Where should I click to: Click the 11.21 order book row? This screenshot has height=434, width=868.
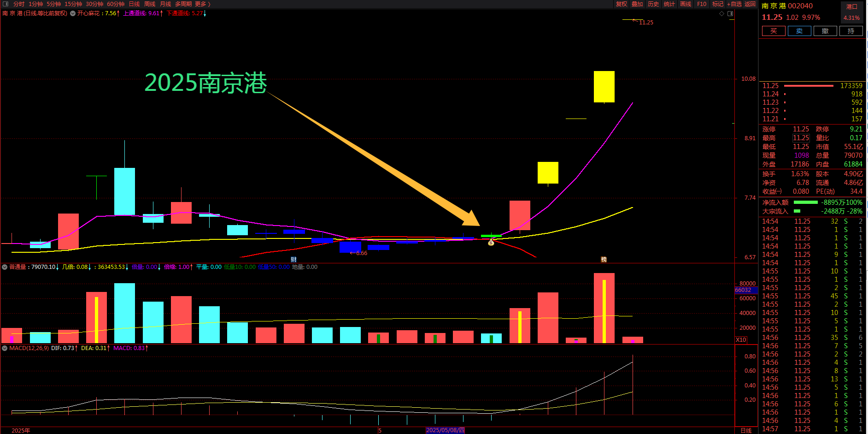click(812, 119)
